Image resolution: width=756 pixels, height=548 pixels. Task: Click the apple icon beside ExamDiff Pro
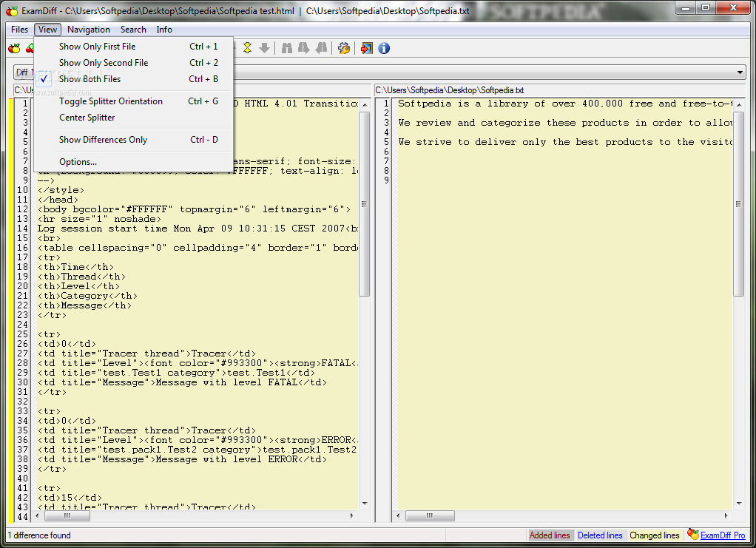693,533
